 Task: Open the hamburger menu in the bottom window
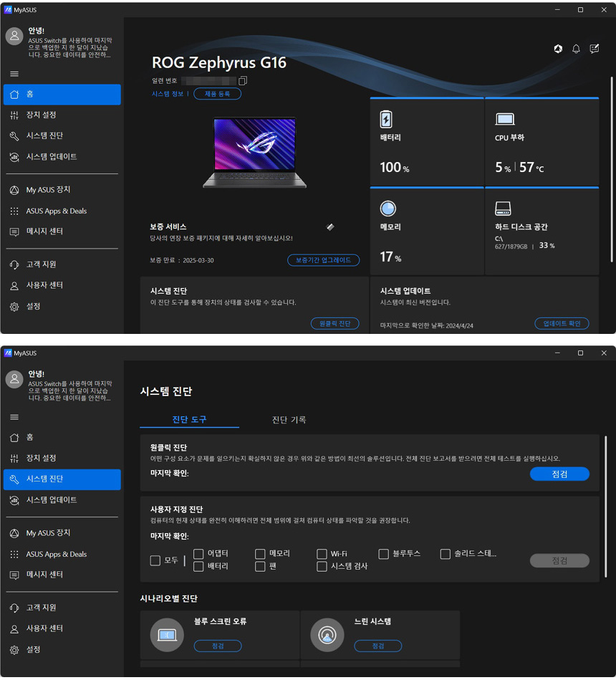pyautogui.click(x=14, y=417)
